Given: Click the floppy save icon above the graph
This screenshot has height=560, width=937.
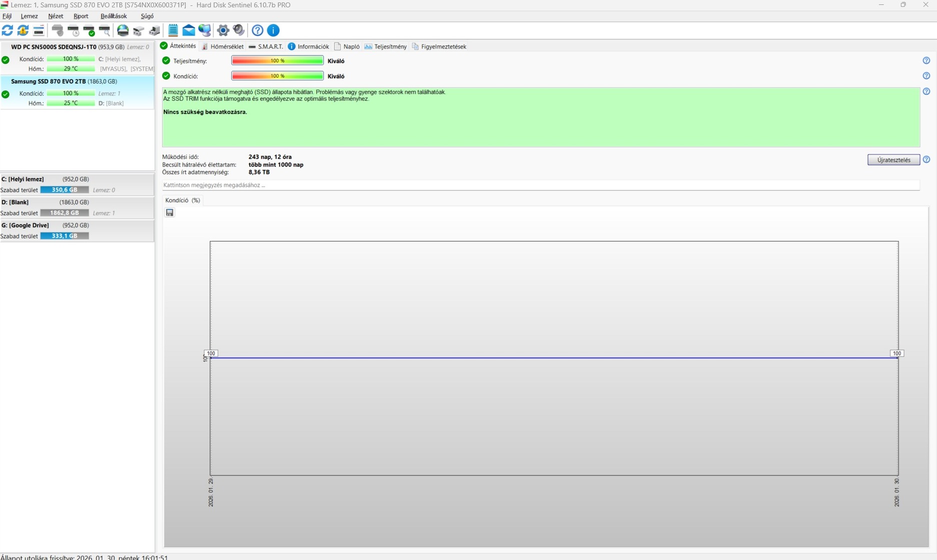Looking at the screenshot, I should click(x=170, y=212).
